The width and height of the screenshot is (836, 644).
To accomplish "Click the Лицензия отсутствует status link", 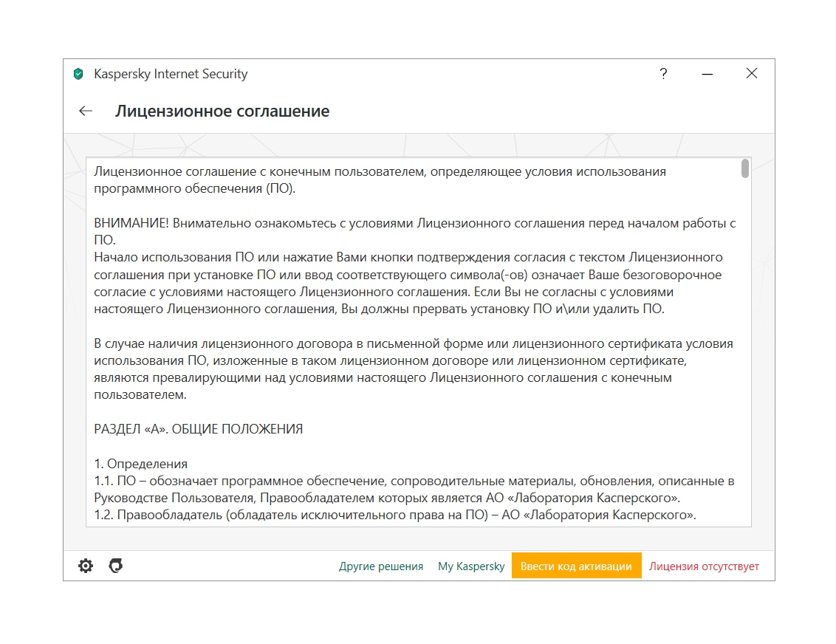I will (x=704, y=566).
